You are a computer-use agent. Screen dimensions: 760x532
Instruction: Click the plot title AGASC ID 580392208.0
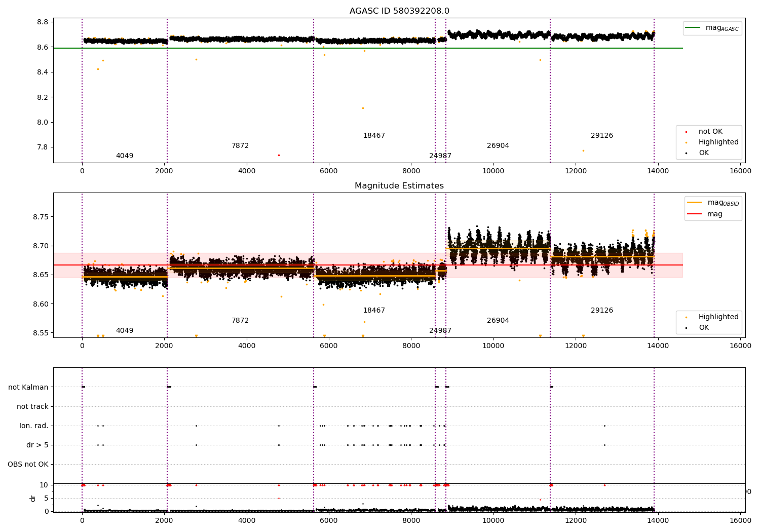point(399,11)
